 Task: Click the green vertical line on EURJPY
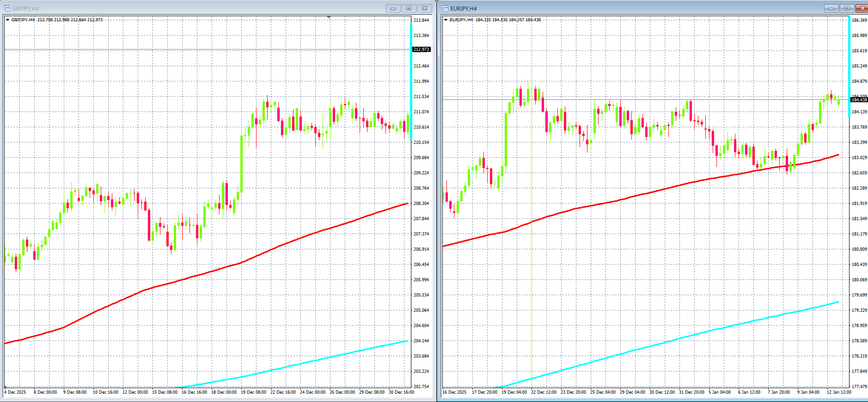tap(532, 278)
